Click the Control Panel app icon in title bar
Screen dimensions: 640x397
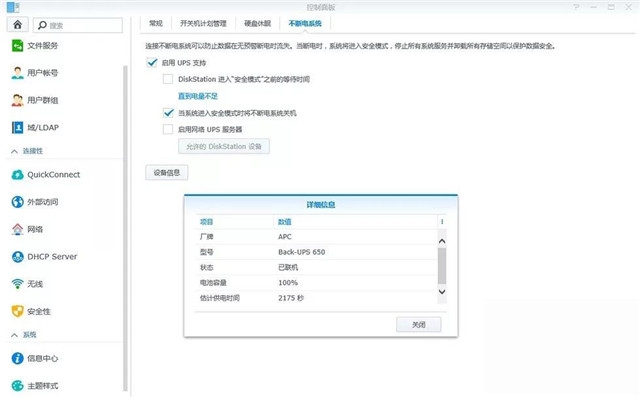(13, 7)
